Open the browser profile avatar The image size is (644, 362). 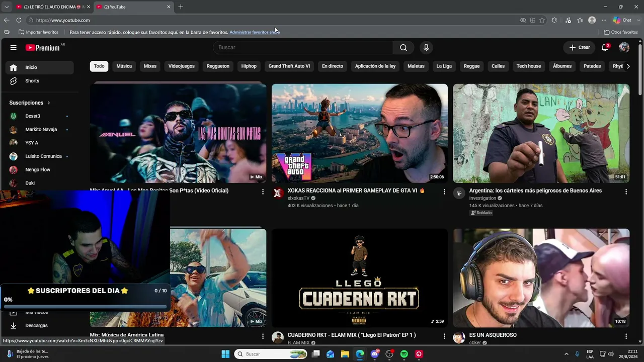pos(592,20)
